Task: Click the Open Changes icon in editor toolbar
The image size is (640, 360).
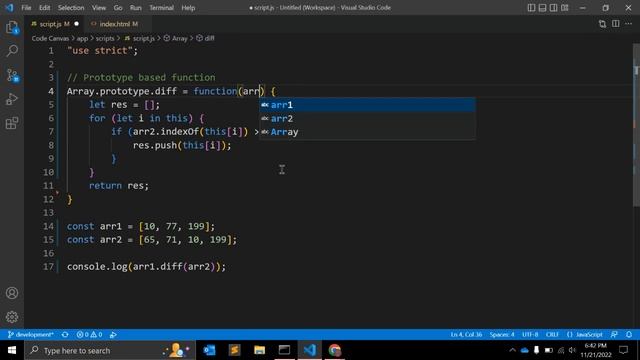Action: pos(602,24)
